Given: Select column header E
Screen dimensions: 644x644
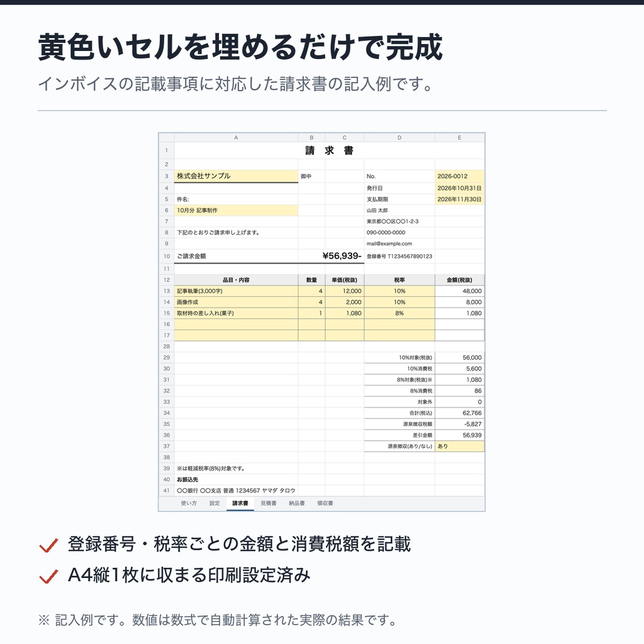Looking at the screenshot, I should pyautogui.click(x=460, y=138).
